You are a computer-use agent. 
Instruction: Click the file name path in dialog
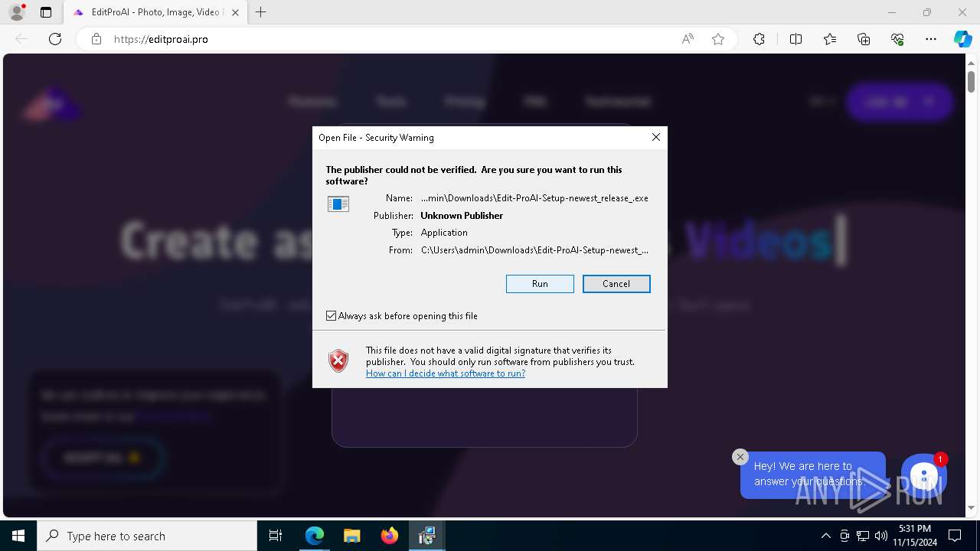point(534,198)
